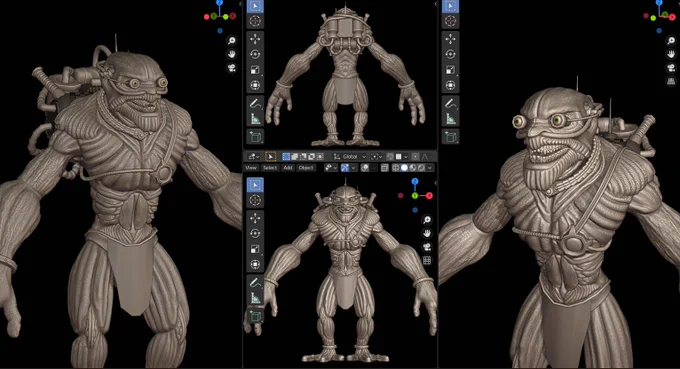
Task: Open object type visibility dropdown
Action: pos(330,167)
